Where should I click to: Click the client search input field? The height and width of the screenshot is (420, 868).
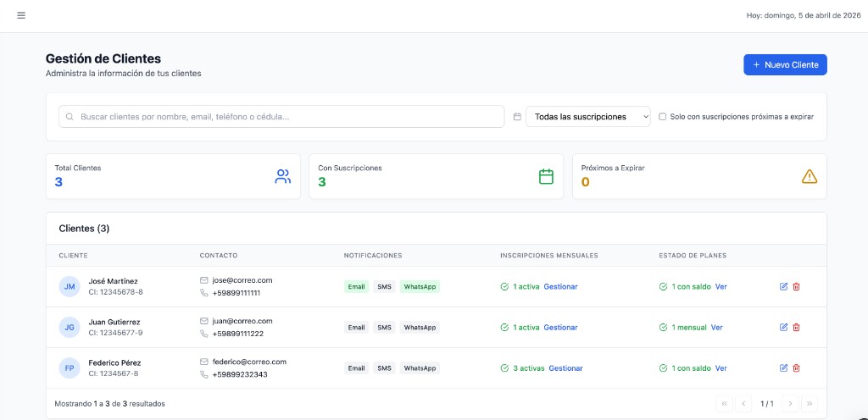(280, 117)
